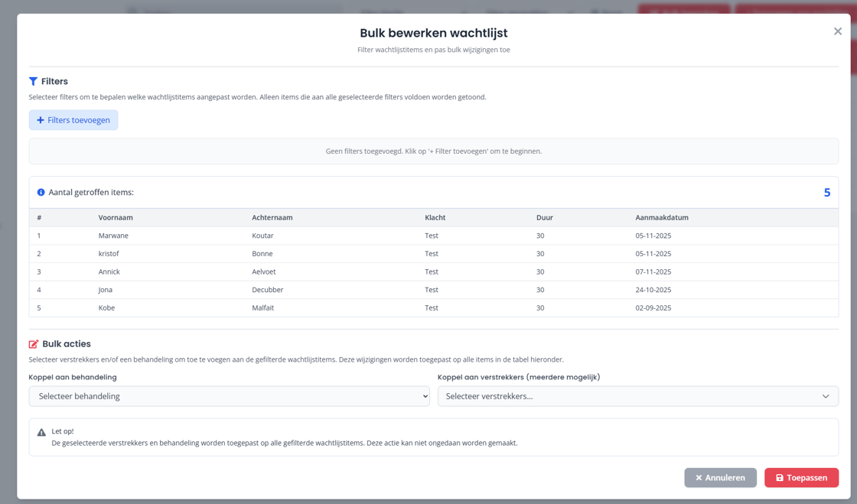
Task: Click the Voornaam column header
Action: tap(116, 217)
